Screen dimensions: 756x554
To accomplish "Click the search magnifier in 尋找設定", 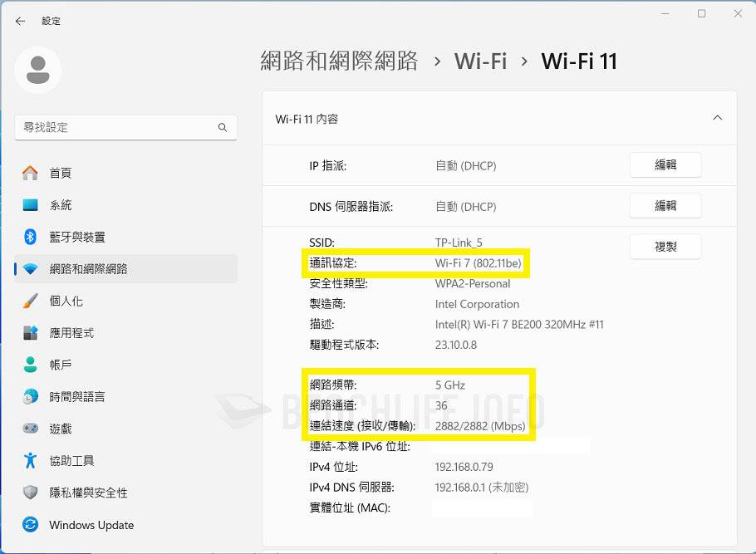I will (x=222, y=127).
